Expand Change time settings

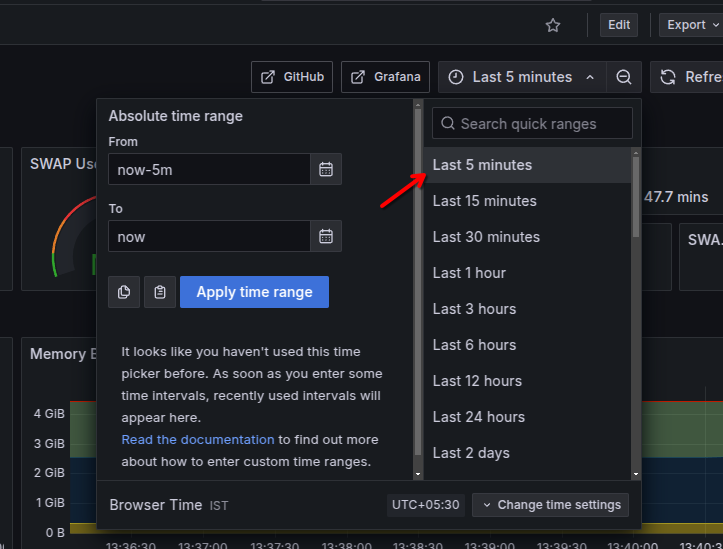tap(551, 505)
